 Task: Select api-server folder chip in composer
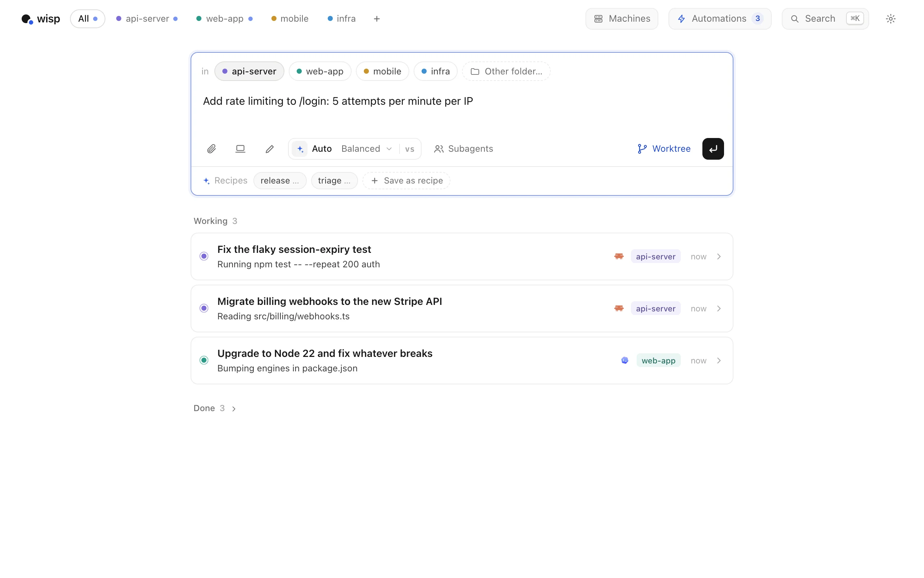249,71
